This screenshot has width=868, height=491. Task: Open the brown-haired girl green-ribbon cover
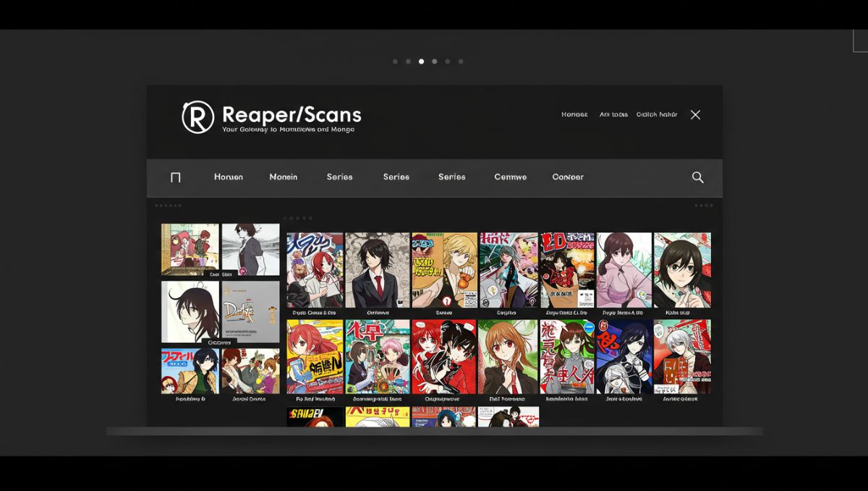tap(567, 356)
